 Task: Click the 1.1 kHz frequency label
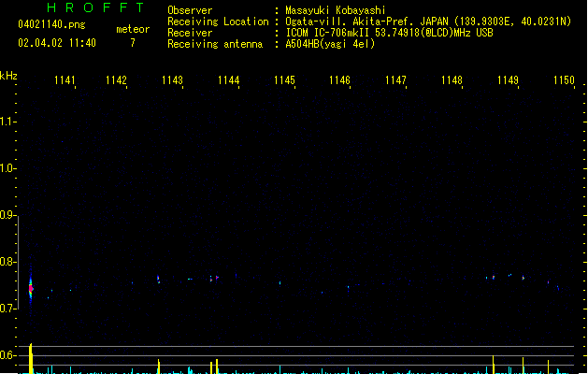point(7,122)
